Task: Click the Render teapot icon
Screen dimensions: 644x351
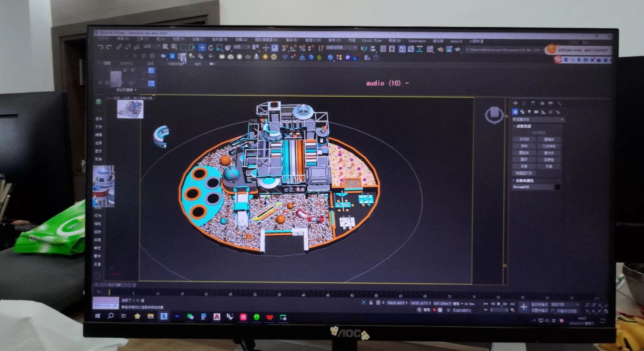Action: (x=458, y=49)
